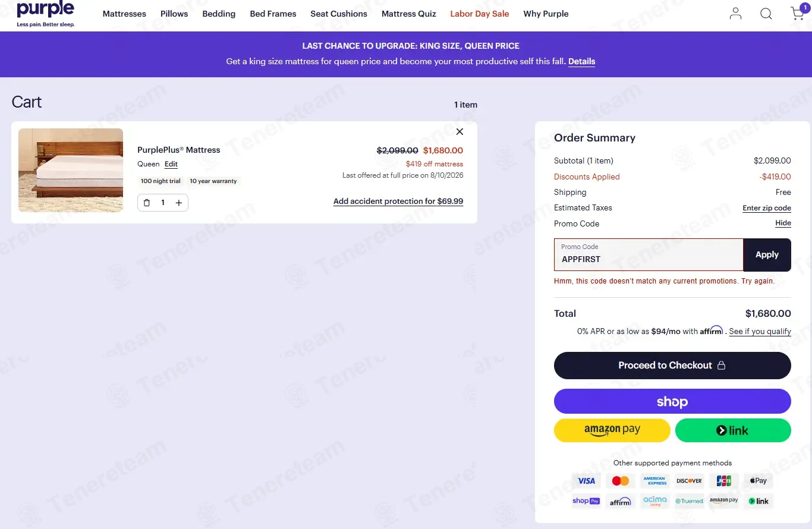Screen dimensions: 812x529
Task: Open the search magnifier icon
Action: [766, 14]
